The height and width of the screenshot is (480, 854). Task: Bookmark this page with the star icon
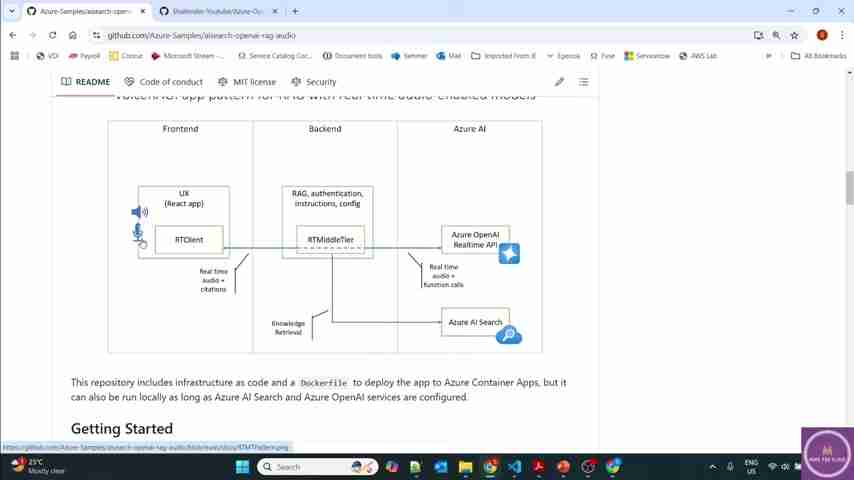click(x=795, y=35)
